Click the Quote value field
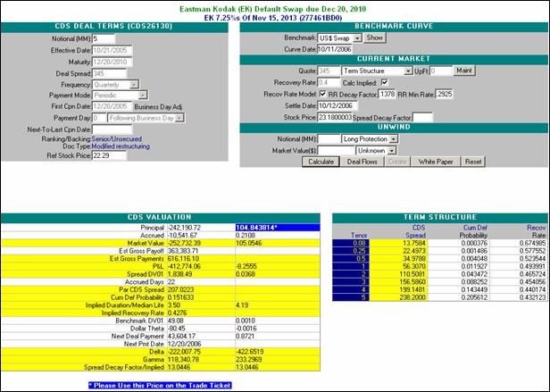The image size is (550, 392). click(329, 71)
